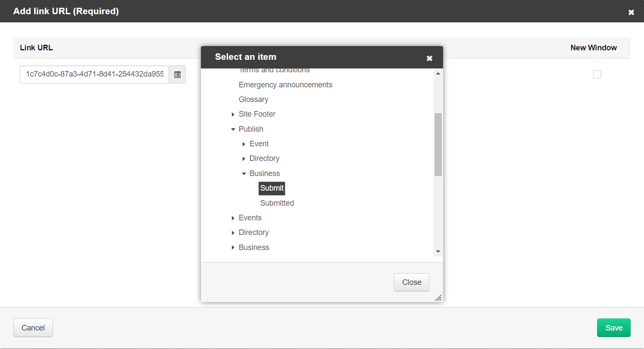Expand the Events node
This screenshot has height=349, width=644.
pyautogui.click(x=233, y=218)
